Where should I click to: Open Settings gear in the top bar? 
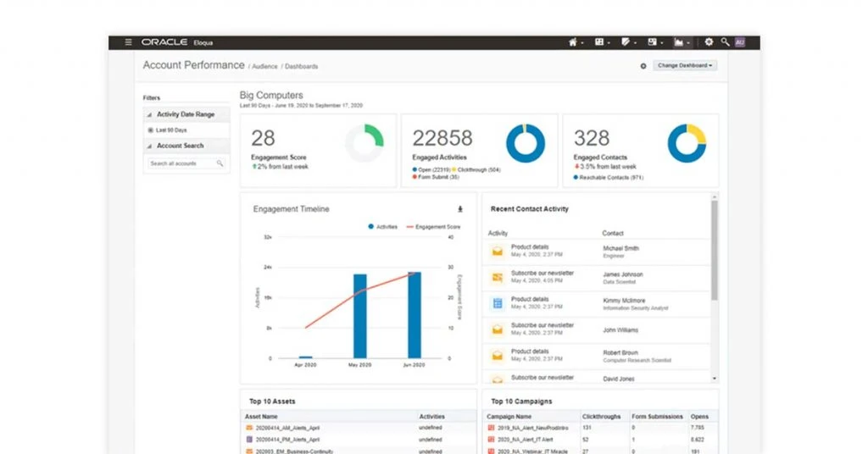point(709,42)
